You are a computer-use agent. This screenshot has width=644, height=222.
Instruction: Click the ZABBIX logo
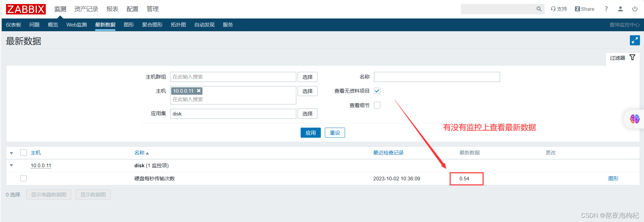[26, 9]
